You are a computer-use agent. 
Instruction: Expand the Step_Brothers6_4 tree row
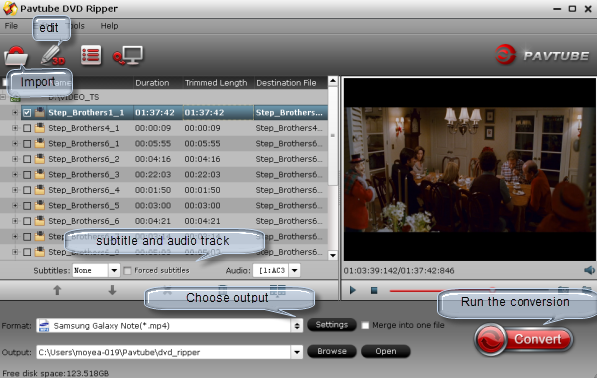[15, 190]
